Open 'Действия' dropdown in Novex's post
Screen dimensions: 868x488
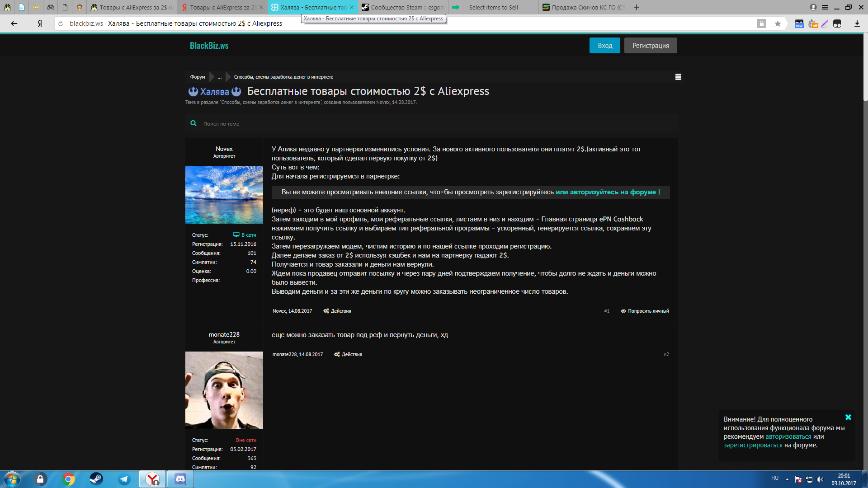click(337, 311)
